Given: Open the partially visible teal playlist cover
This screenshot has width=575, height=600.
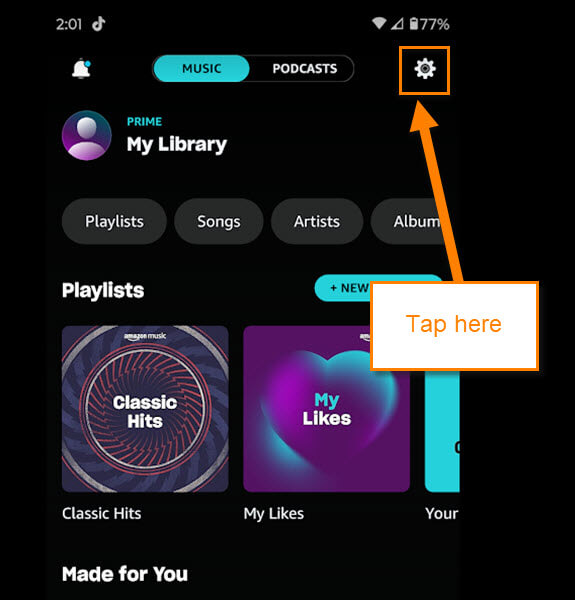Looking at the screenshot, I should tap(442, 431).
